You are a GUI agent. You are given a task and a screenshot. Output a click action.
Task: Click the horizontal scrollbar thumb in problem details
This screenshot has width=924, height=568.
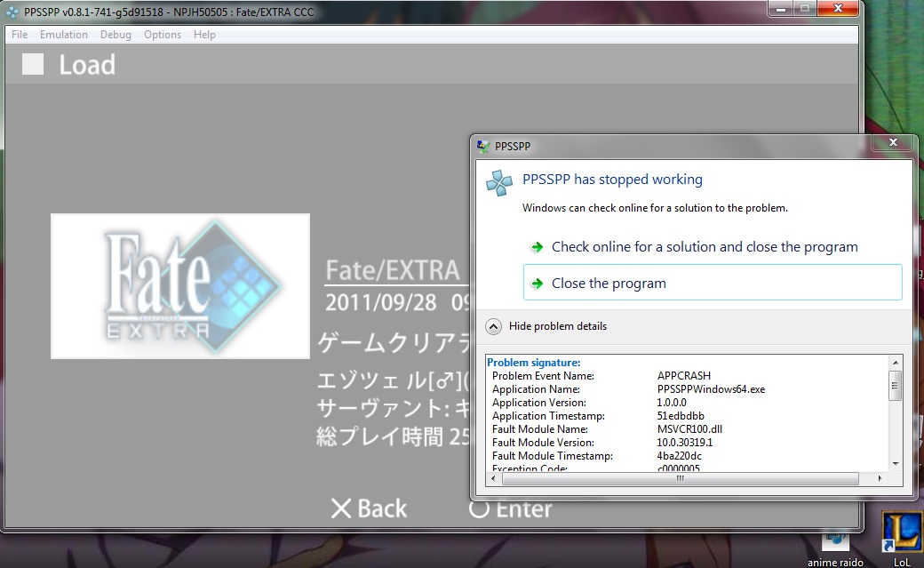680,478
